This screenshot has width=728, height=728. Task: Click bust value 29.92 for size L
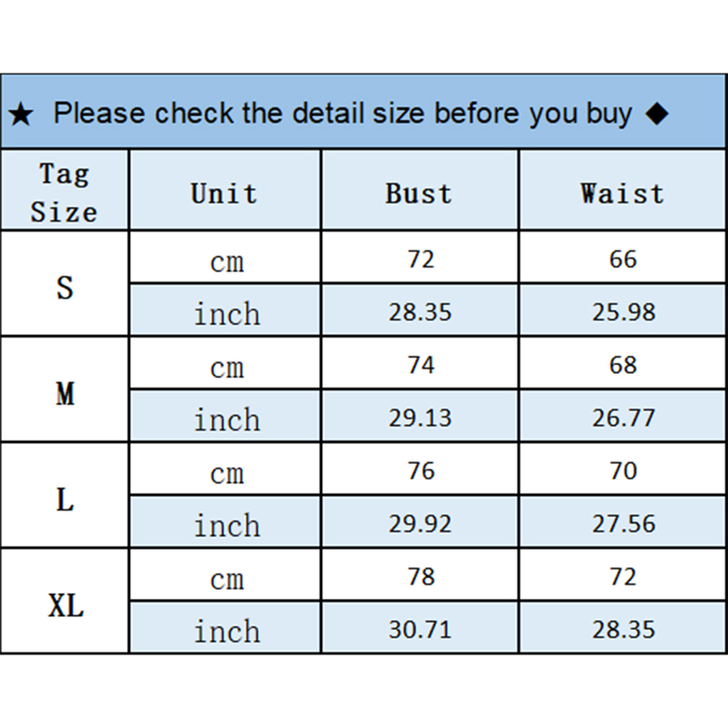[420, 524]
